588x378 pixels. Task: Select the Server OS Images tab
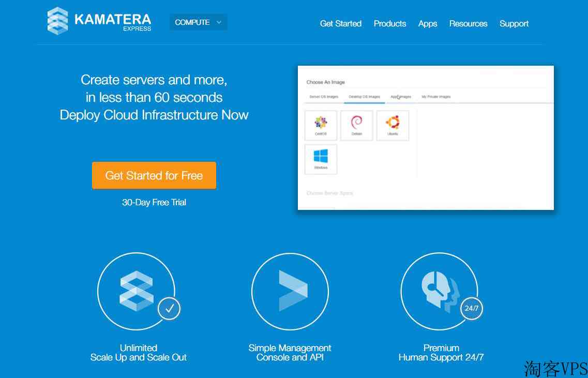(x=324, y=97)
